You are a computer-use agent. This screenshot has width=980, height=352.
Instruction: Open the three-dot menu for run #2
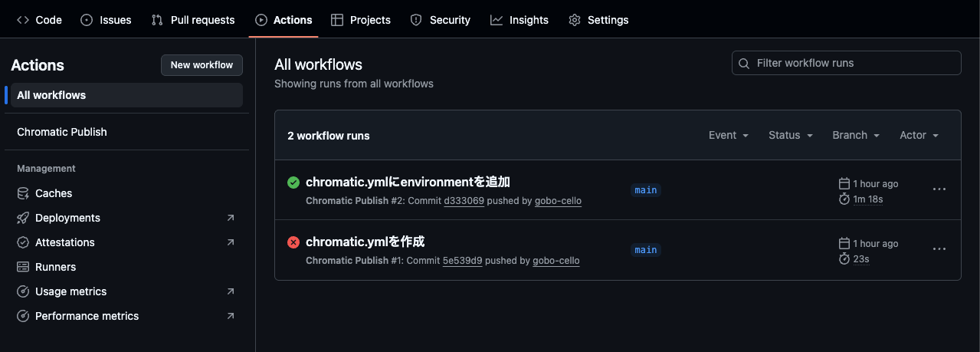tap(939, 189)
